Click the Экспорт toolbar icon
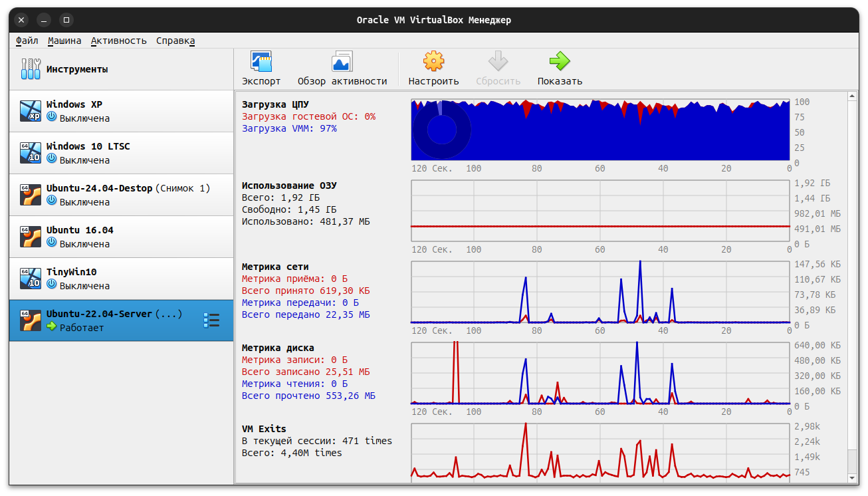 point(261,61)
